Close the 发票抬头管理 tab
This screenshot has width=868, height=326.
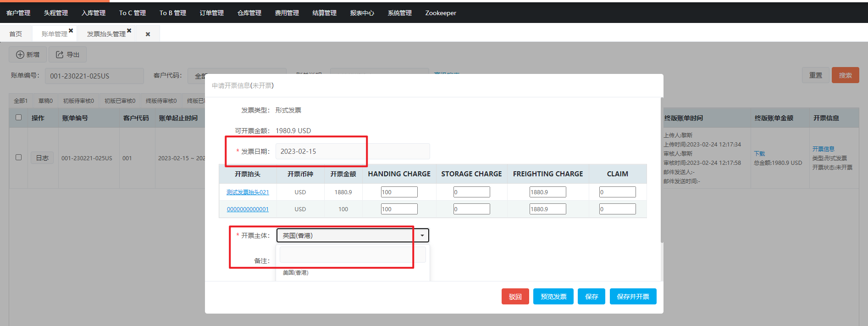129,31
